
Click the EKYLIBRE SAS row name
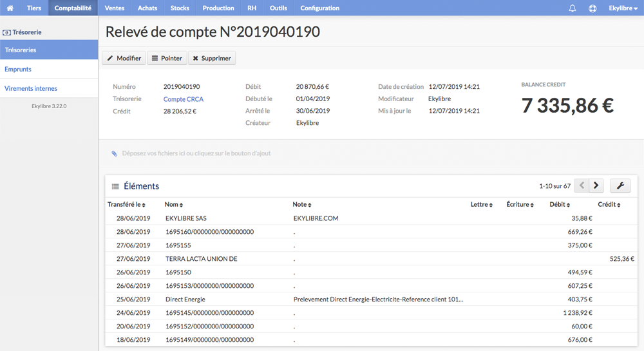pos(186,218)
